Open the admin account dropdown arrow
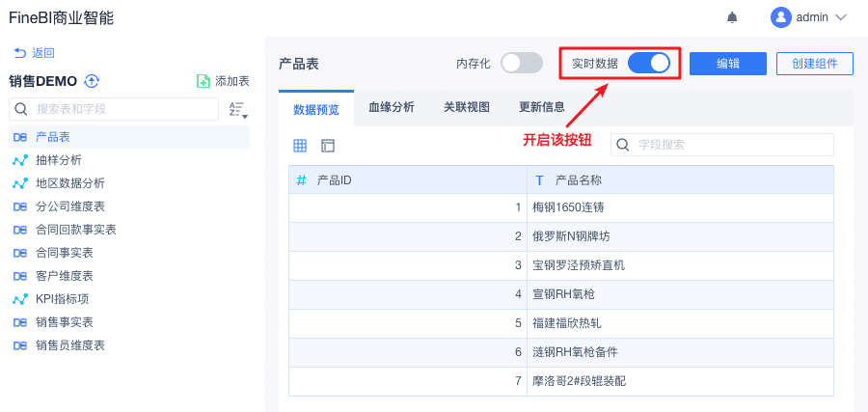868x412 pixels. coord(840,17)
